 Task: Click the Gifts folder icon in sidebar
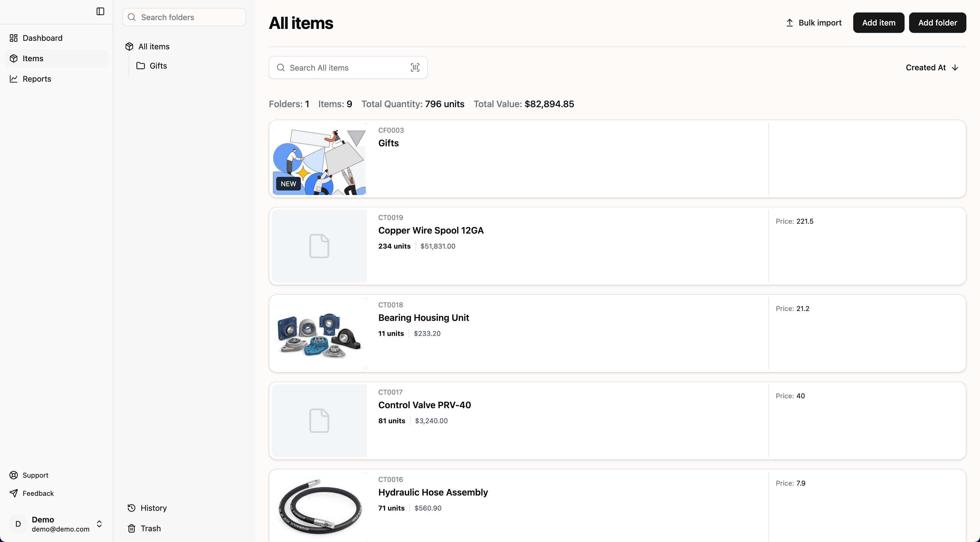coord(140,65)
